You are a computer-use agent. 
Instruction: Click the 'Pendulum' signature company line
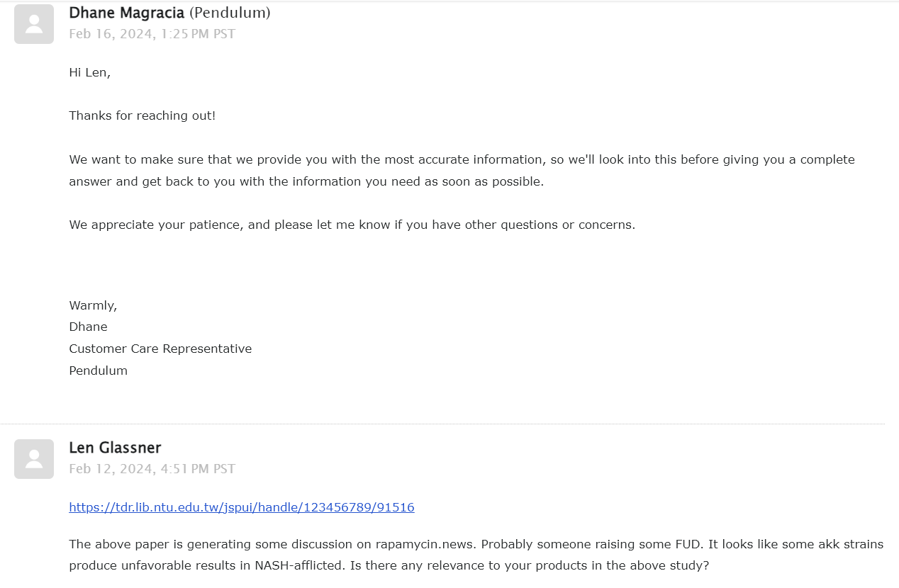(98, 371)
